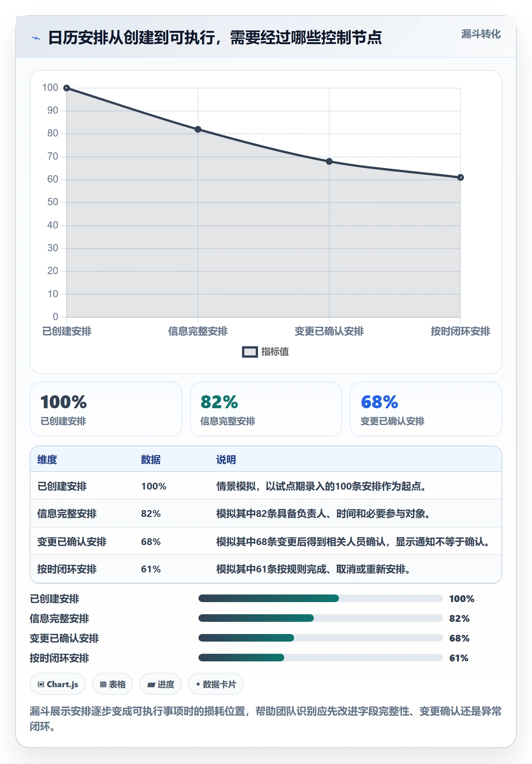Click the 维度 column header

pyautogui.click(x=47, y=460)
